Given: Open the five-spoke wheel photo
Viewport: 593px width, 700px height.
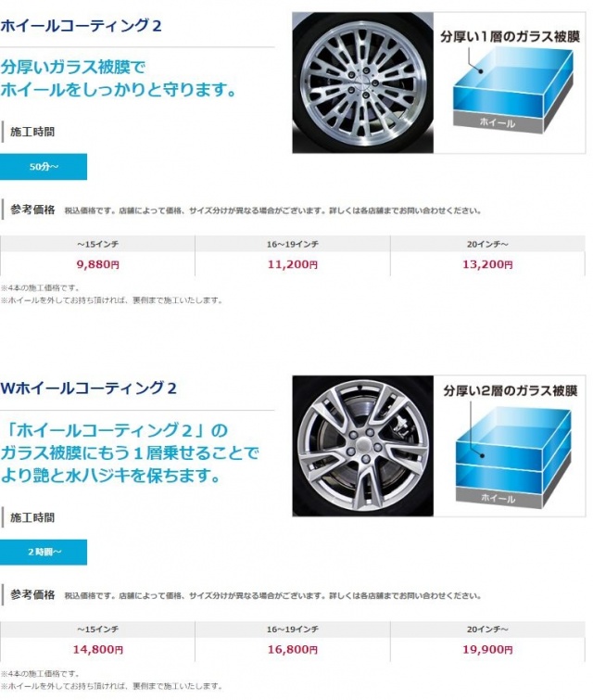Looking at the screenshot, I should [363, 446].
